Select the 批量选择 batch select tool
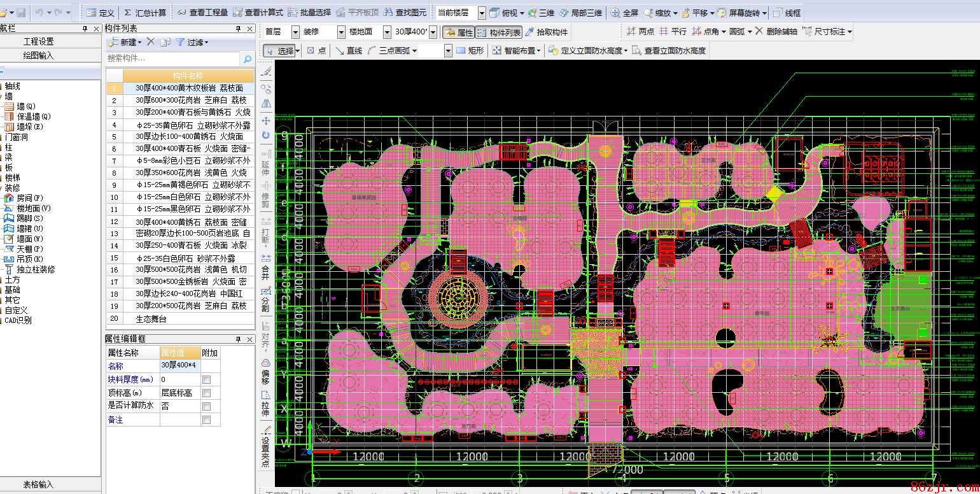 [310, 13]
